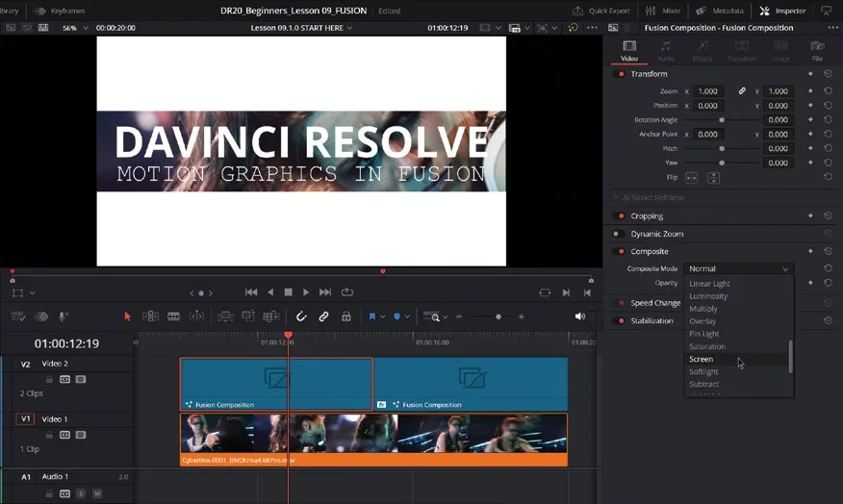
Task: Add a flag with the flag icon
Action: [x=372, y=316]
